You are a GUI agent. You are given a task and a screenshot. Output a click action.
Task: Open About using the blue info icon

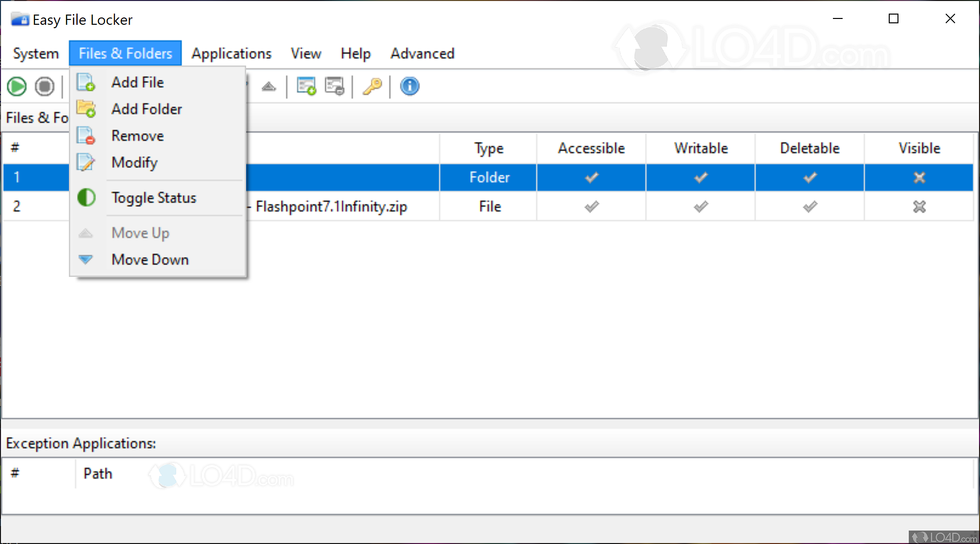click(x=409, y=86)
